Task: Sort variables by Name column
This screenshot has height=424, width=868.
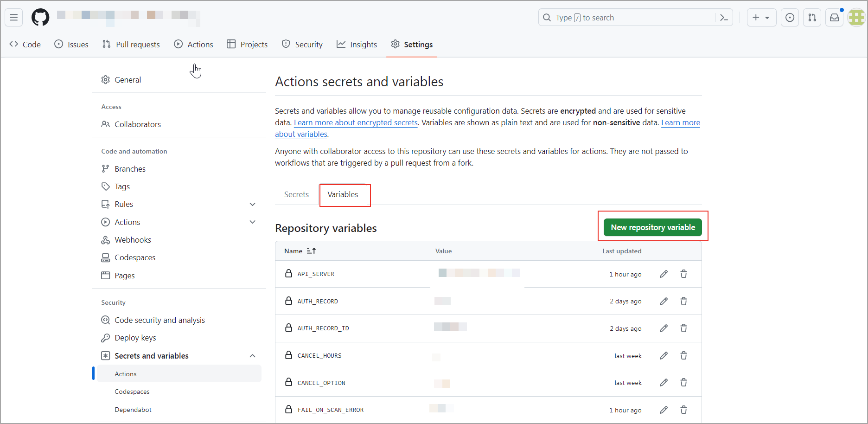Action: pos(300,251)
